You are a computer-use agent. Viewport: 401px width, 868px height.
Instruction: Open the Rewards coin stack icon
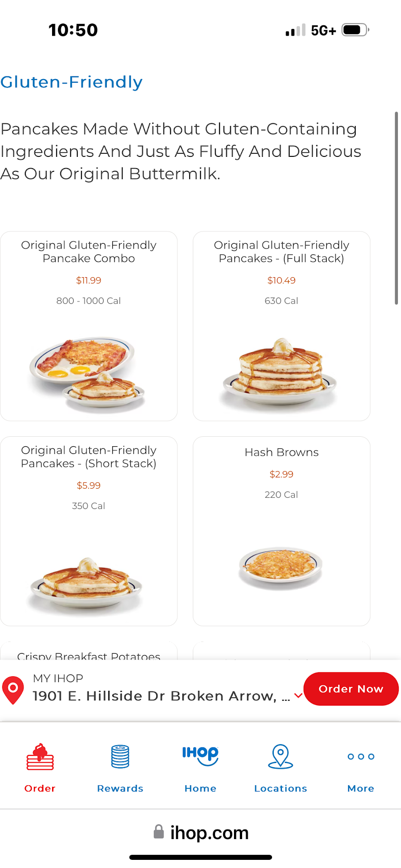coord(120,757)
